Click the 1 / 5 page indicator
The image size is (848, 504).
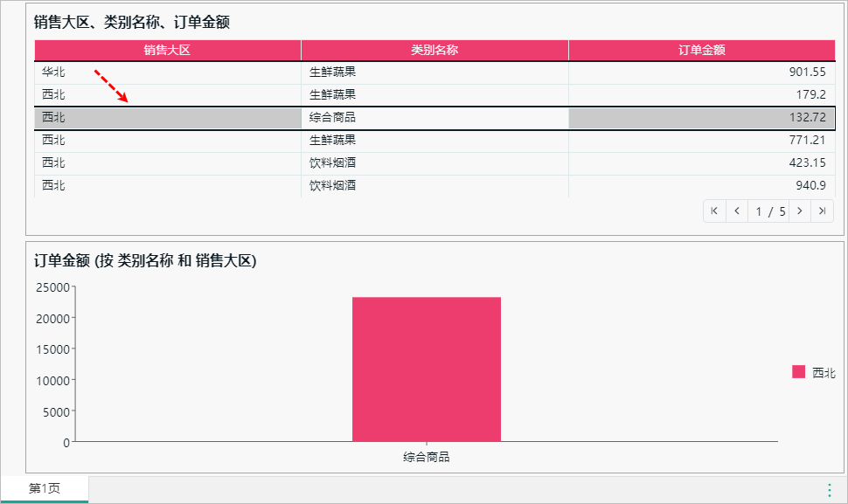tap(769, 211)
